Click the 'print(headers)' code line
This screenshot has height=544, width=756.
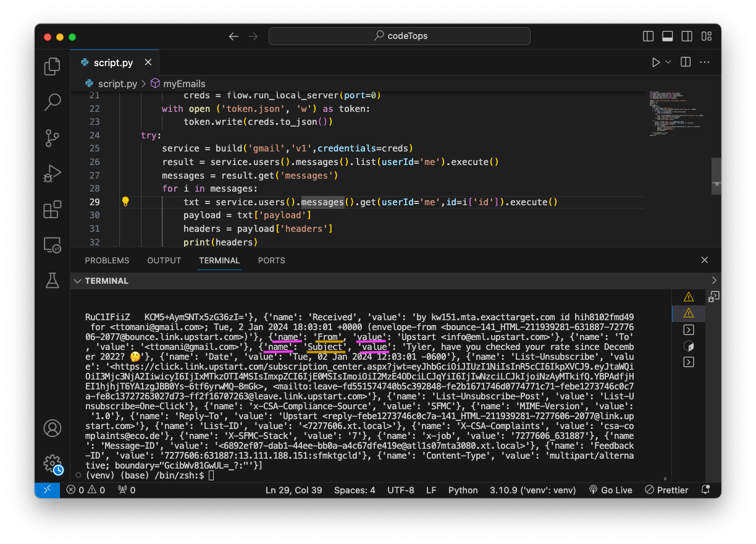[220, 242]
